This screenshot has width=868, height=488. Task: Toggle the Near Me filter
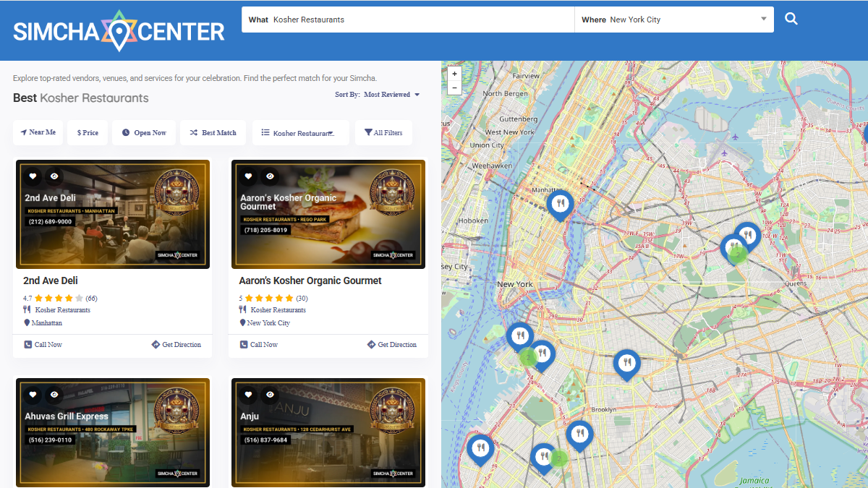tap(38, 132)
